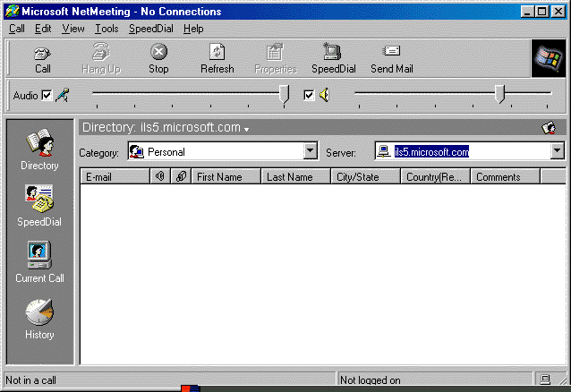Open the SpeedDial menu
Viewport: 571px width, 392px height.
pos(151,29)
